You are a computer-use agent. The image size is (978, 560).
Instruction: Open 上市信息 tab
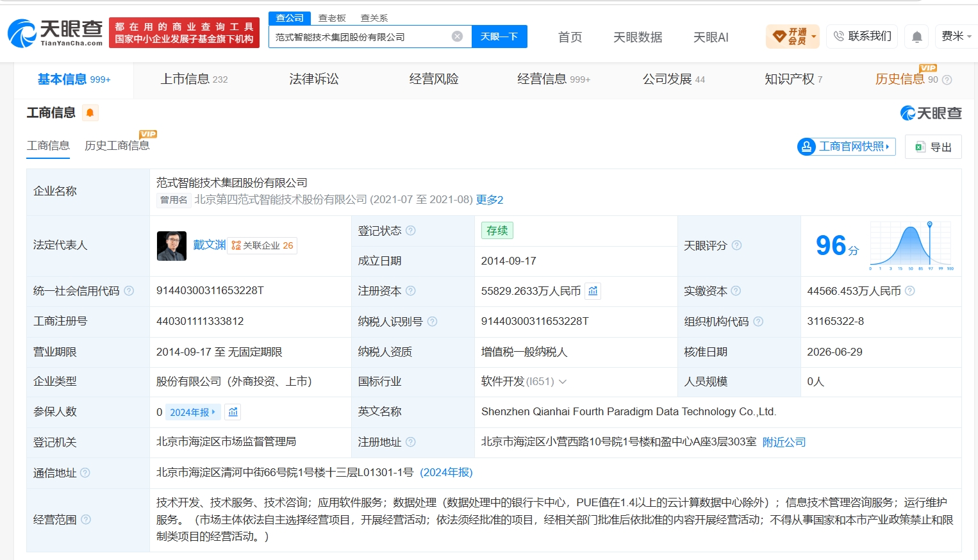point(194,79)
